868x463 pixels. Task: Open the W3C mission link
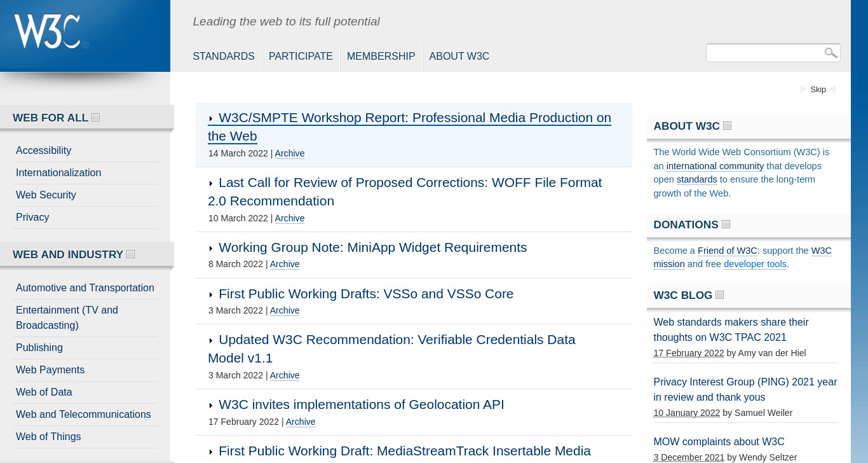pyautogui.click(x=742, y=258)
